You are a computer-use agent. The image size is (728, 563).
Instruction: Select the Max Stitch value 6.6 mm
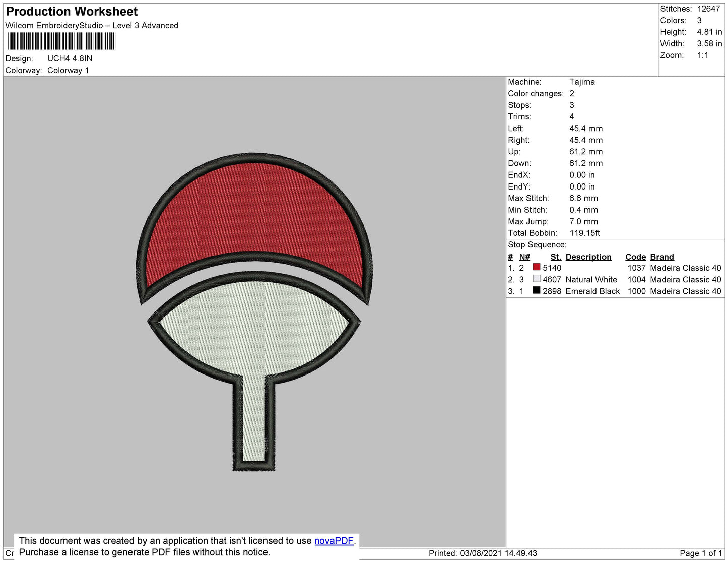[x=583, y=198]
